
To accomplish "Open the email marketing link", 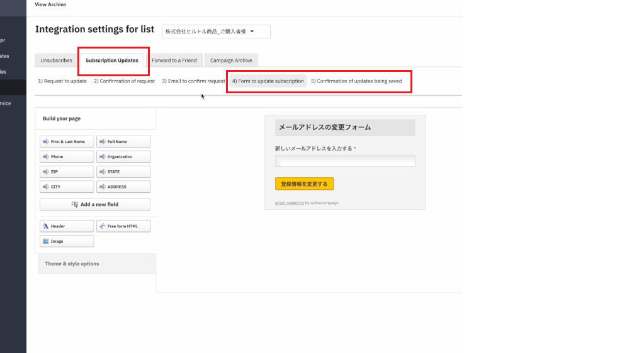I will (289, 203).
